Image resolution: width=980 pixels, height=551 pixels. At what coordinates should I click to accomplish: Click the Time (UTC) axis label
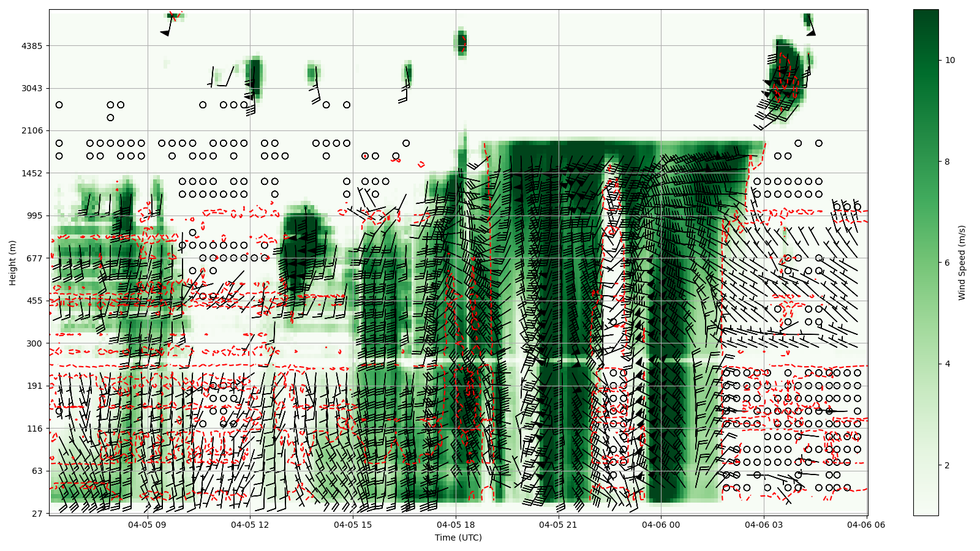458,538
